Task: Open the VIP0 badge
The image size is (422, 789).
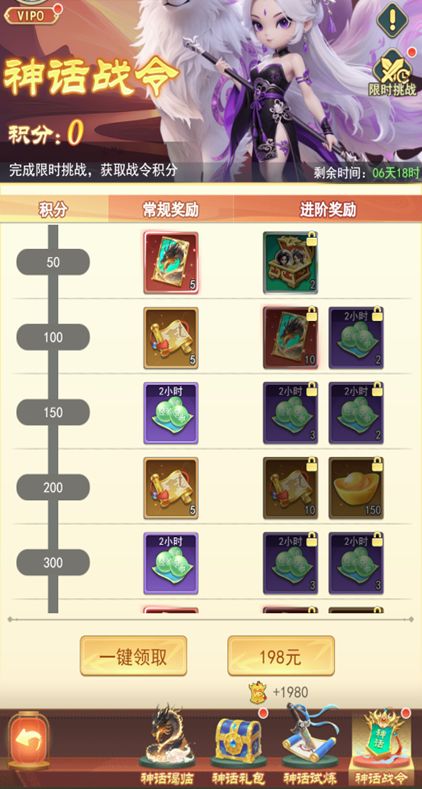Action: pos(31,14)
